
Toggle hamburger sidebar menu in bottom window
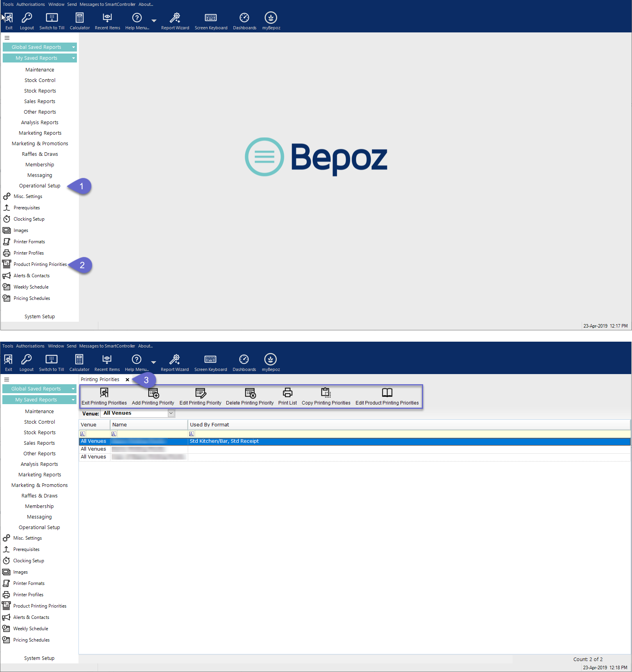7,380
